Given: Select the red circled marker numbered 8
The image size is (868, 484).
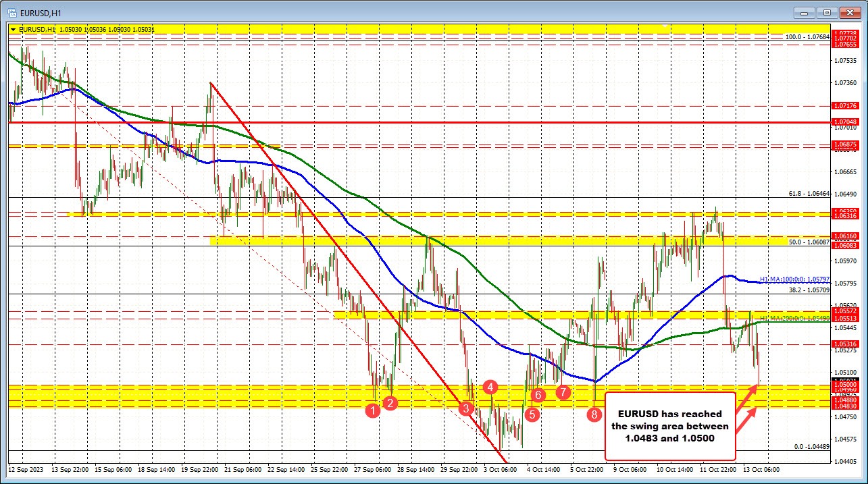Looking at the screenshot, I should pyautogui.click(x=594, y=414).
